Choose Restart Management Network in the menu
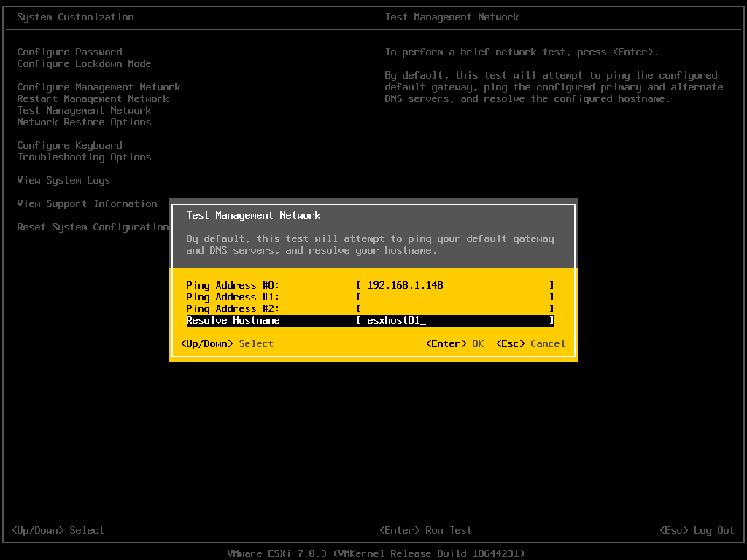 click(93, 98)
